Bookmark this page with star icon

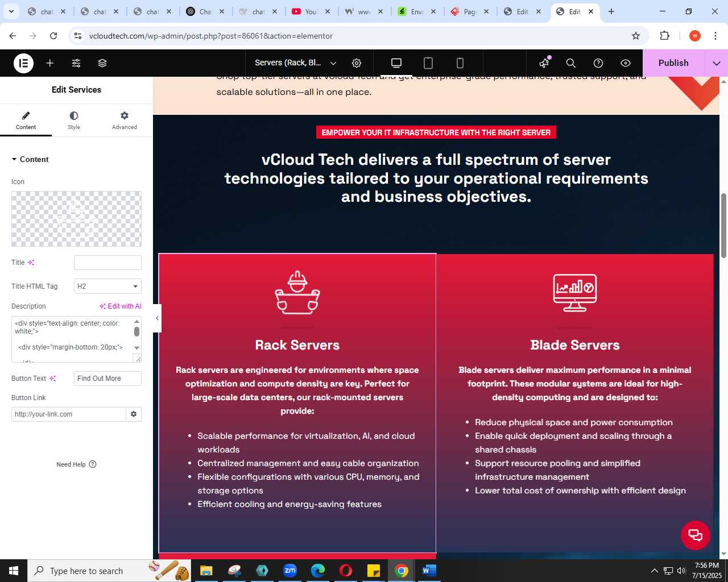tap(636, 36)
